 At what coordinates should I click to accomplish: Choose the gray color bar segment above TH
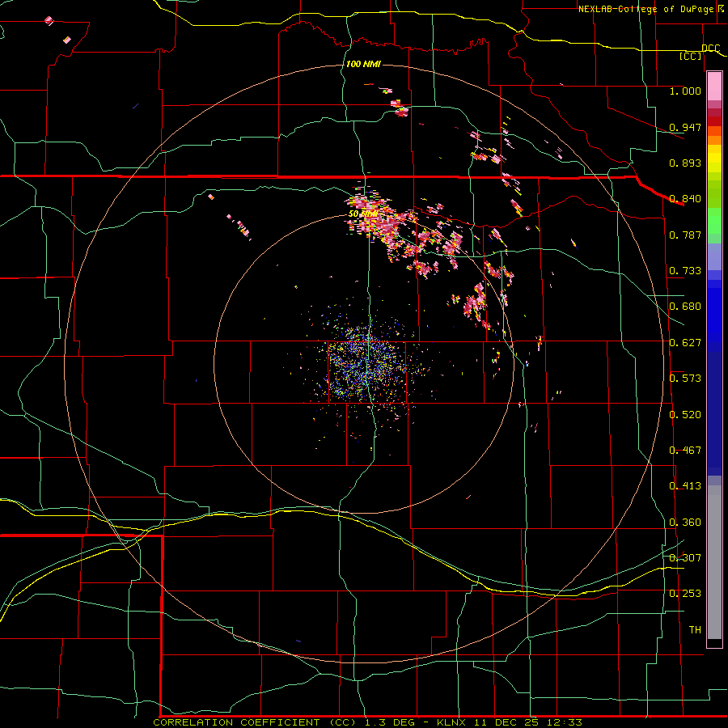(714, 562)
